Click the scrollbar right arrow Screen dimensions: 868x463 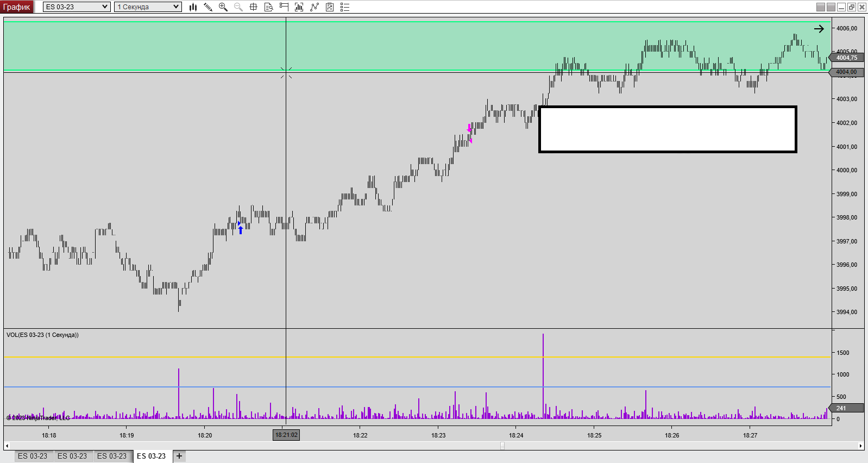pyautogui.click(x=860, y=446)
